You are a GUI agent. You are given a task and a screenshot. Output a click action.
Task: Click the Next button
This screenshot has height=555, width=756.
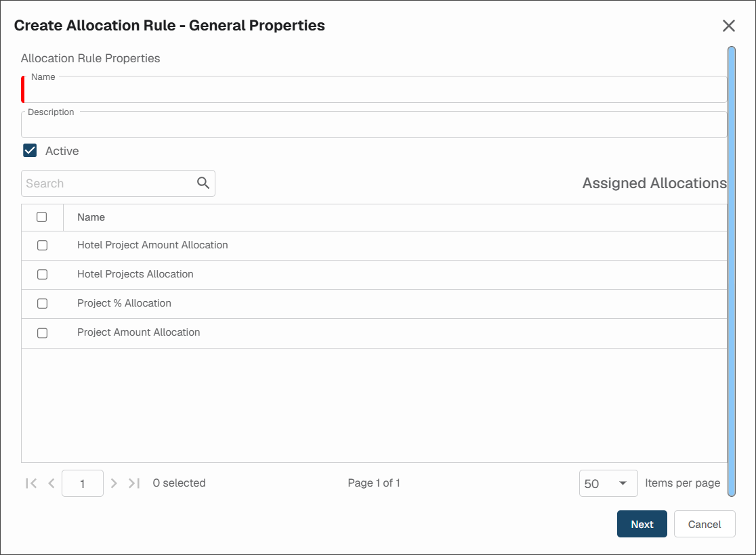coord(642,524)
